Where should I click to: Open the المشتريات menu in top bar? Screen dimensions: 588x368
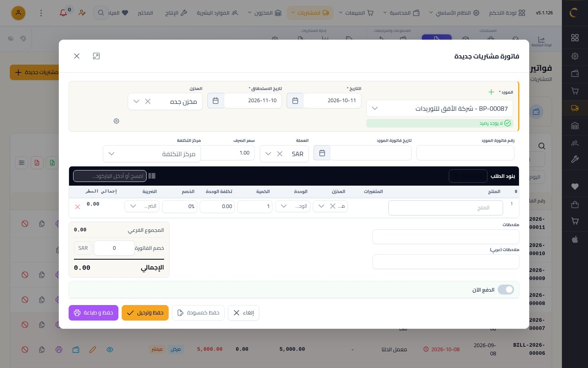[310, 13]
